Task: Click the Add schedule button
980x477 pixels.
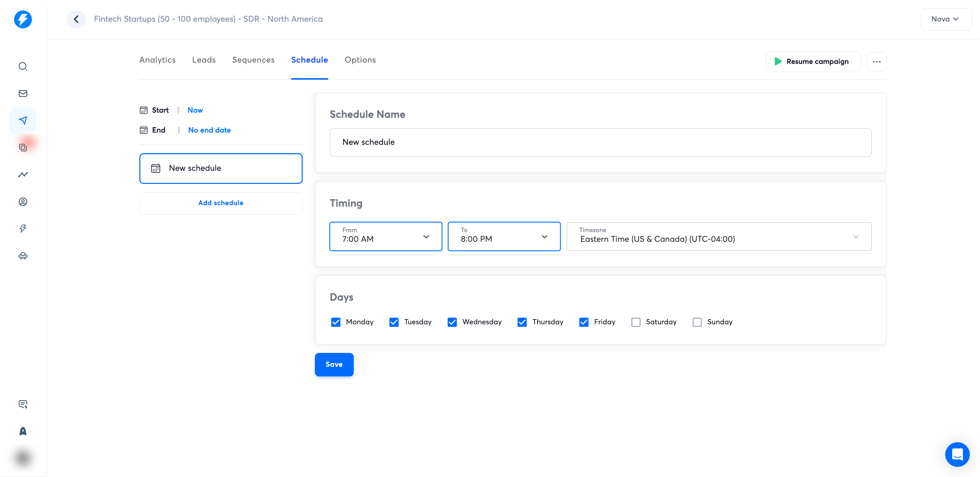Action: [x=221, y=203]
